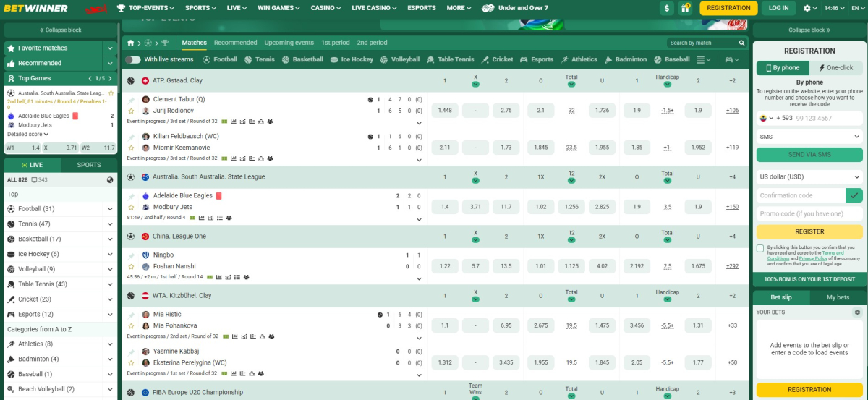Filter by Tennis in sports bar

259,59
